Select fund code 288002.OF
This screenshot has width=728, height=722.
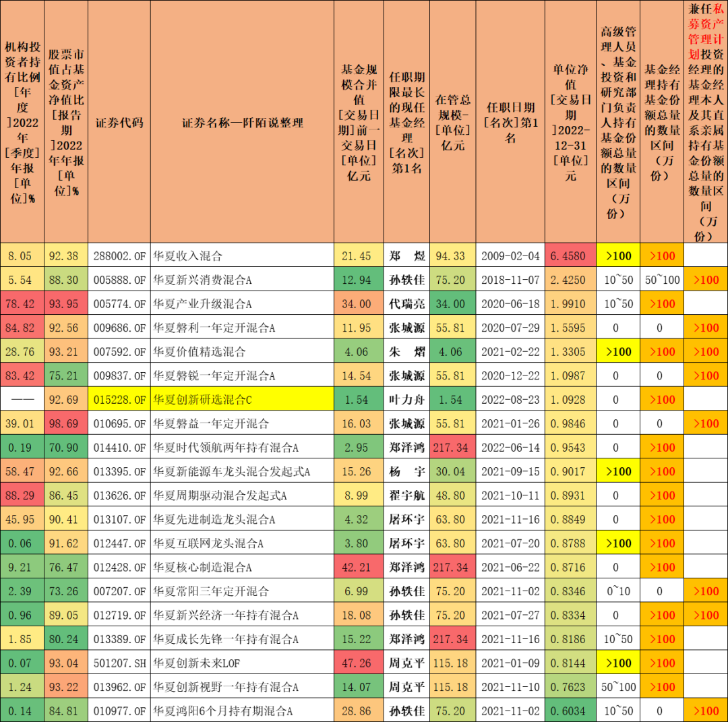tap(119, 256)
